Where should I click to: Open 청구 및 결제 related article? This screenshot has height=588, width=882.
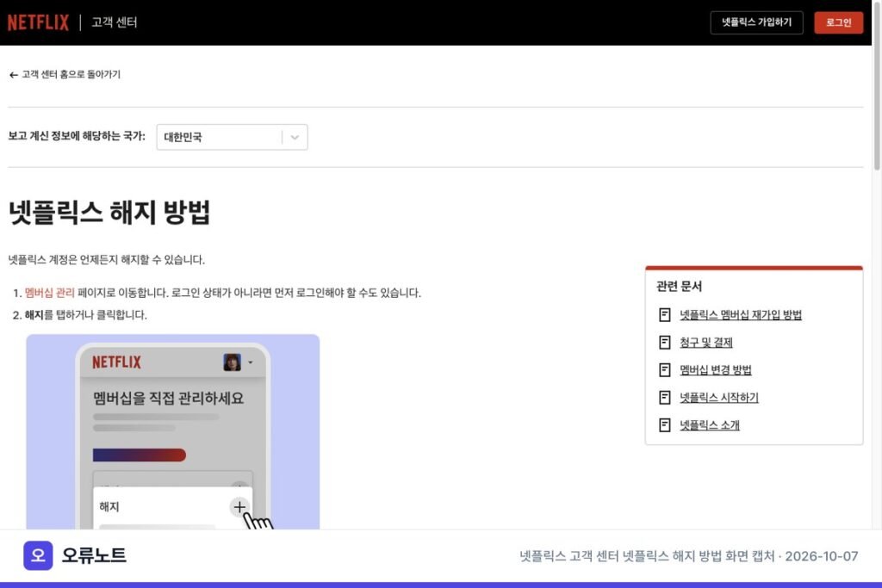(x=706, y=343)
